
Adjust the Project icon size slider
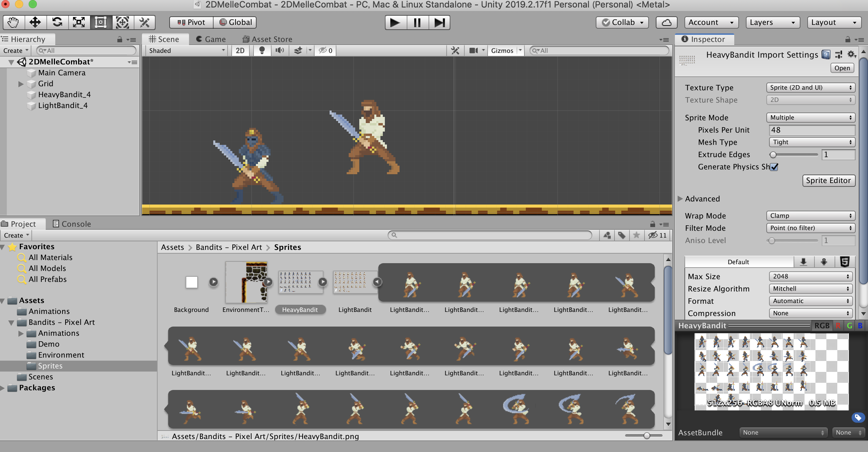[x=643, y=436]
